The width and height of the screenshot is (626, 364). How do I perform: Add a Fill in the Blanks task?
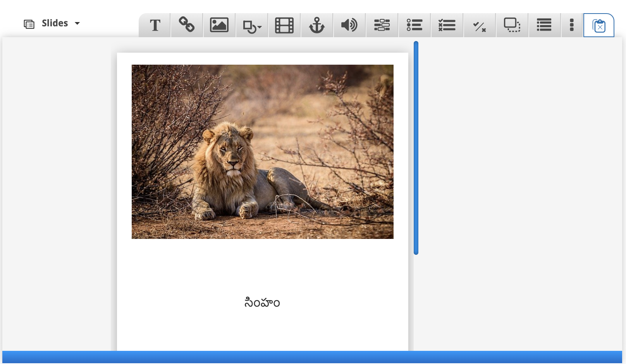382,25
